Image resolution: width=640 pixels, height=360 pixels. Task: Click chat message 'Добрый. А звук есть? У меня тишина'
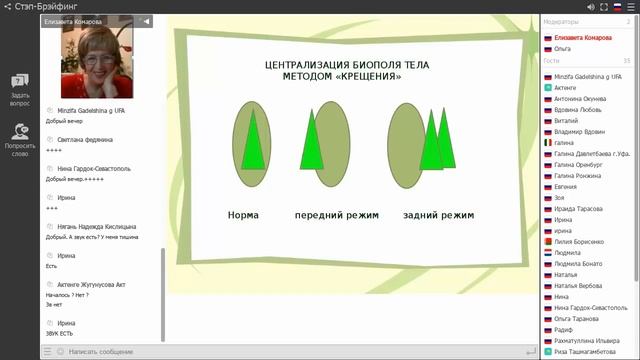(x=92, y=237)
